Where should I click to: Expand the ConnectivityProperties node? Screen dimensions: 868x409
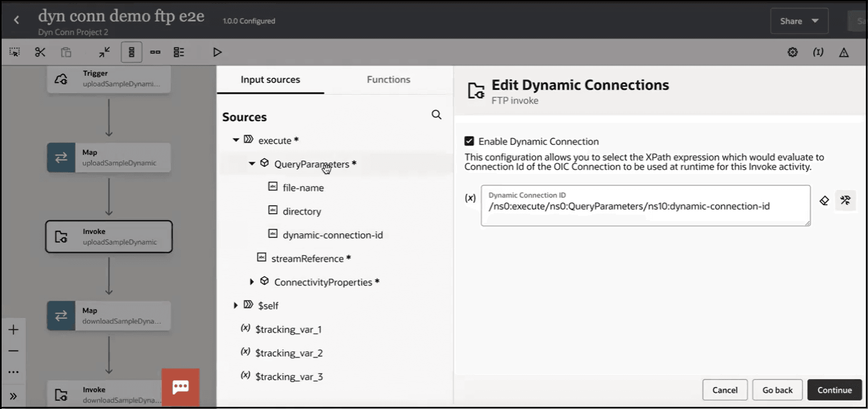[x=251, y=282]
